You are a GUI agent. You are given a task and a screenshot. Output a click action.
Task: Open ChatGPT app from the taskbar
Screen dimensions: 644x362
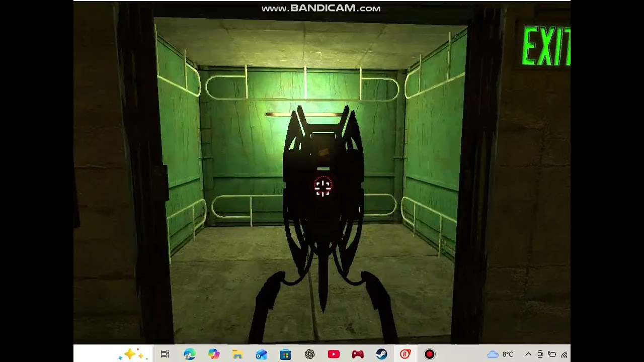(x=309, y=354)
